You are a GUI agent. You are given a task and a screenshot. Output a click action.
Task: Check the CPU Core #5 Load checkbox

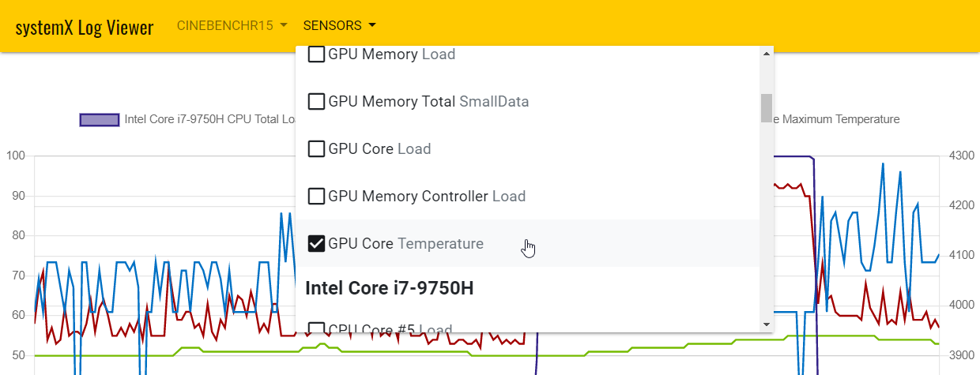tap(316, 328)
